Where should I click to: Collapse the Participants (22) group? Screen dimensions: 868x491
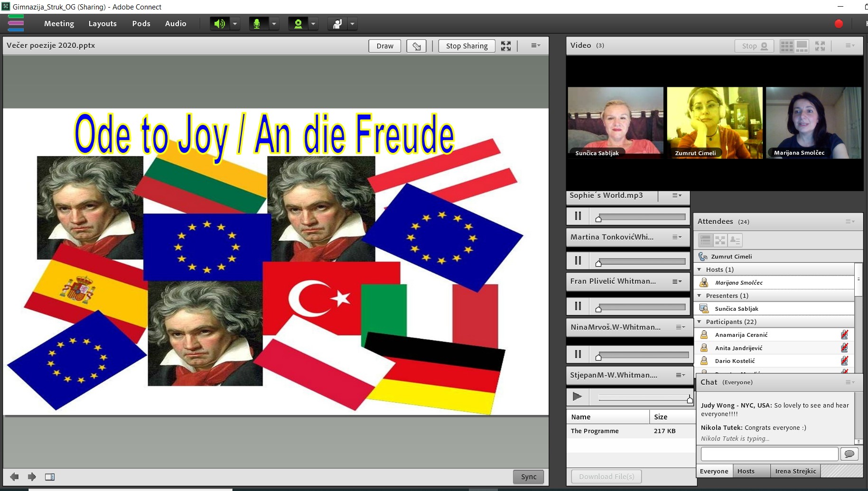[699, 322]
